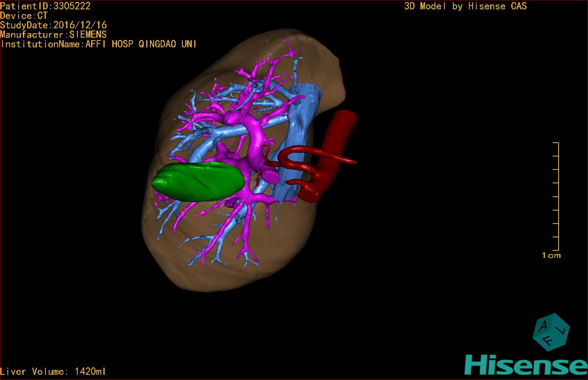Click the yellow scale ruler bar
Image resolution: width=588 pixels, height=380 pixels.
(x=556, y=196)
